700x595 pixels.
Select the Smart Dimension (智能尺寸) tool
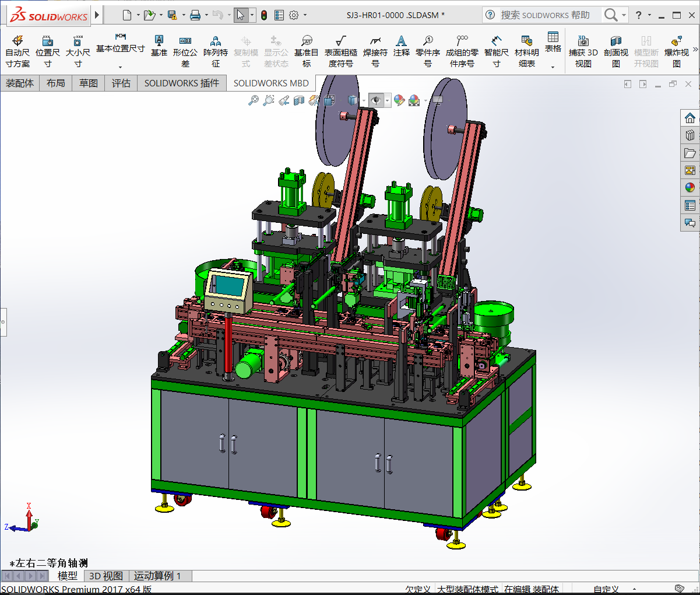pyautogui.click(x=497, y=51)
